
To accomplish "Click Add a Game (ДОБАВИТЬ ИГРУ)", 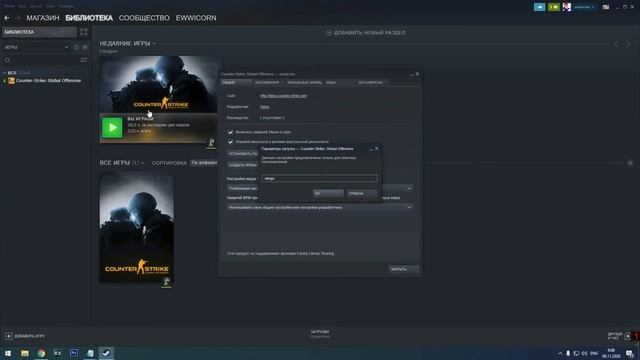I will click(x=29, y=336).
